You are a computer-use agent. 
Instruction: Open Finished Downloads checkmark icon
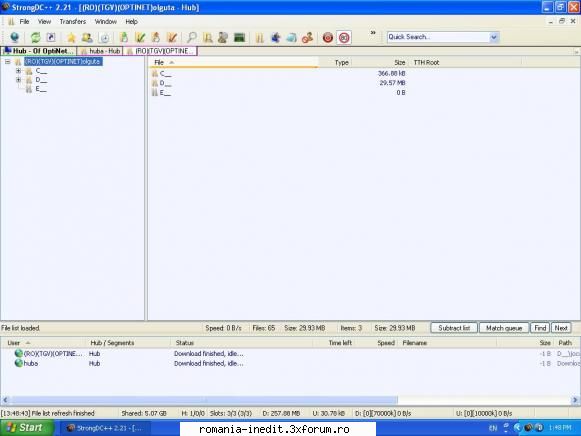coord(140,37)
